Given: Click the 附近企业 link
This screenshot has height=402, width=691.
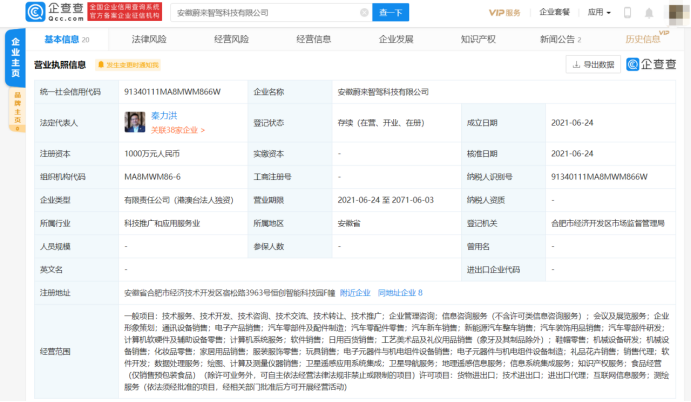Looking at the screenshot, I should pos(355,293).
